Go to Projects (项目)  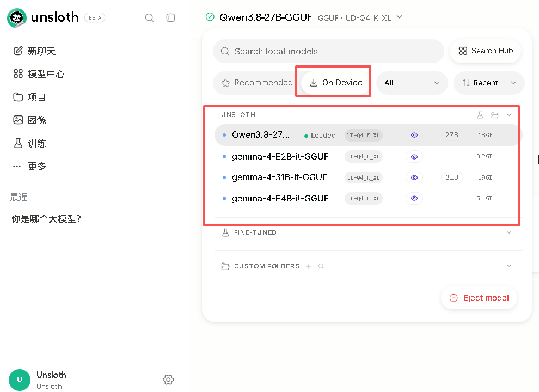(29, 97)
